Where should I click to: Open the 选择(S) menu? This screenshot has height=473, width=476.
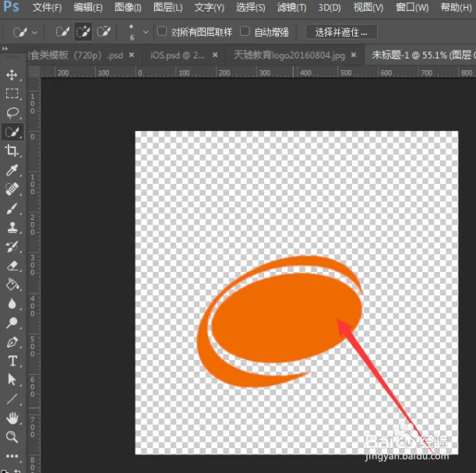[251, 8]
